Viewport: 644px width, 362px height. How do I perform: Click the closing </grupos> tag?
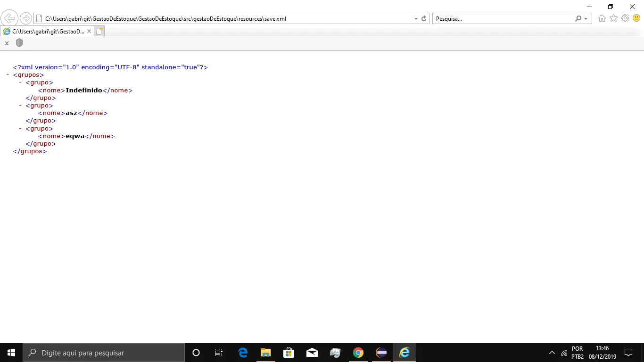30,151
